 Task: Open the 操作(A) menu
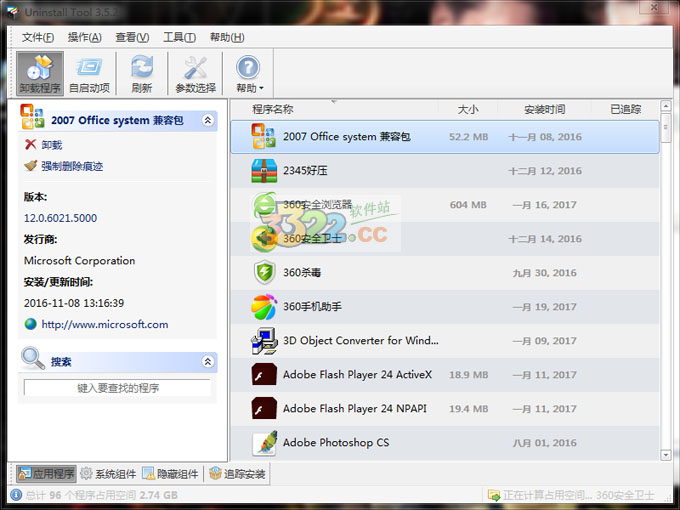(x=85, y=38)
